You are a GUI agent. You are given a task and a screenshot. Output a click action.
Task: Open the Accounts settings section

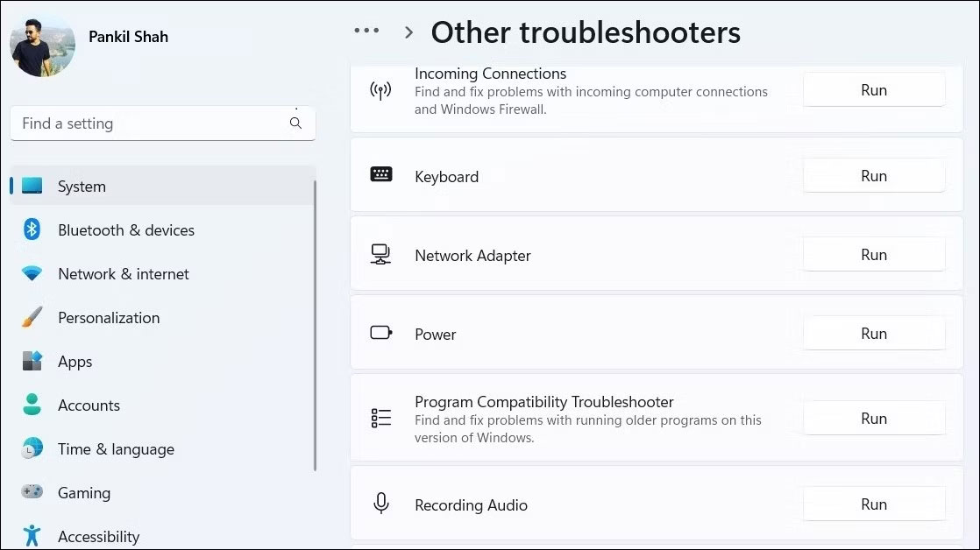pos(89,405)
